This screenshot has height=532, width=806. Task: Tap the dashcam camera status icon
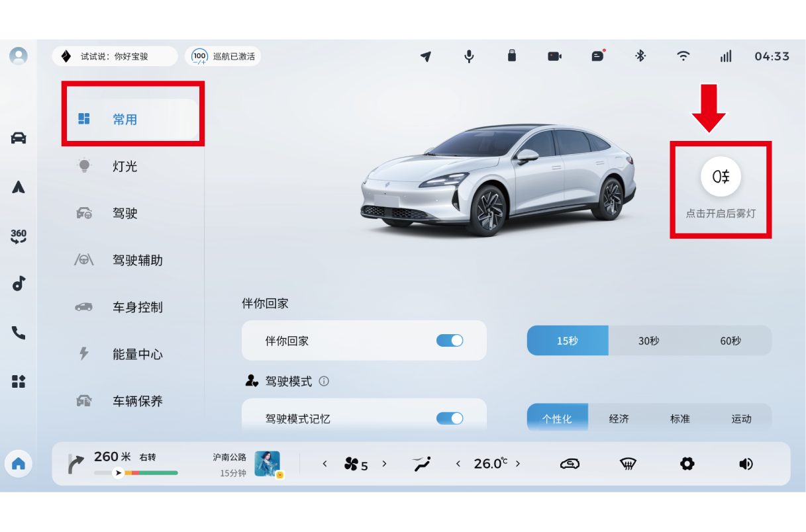[x=554, y=56]
